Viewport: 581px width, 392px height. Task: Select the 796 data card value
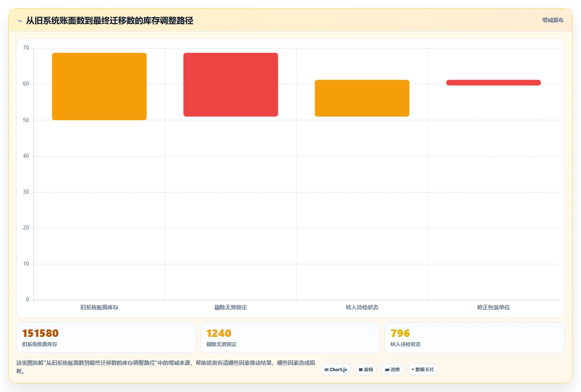[x=400, y=333]
